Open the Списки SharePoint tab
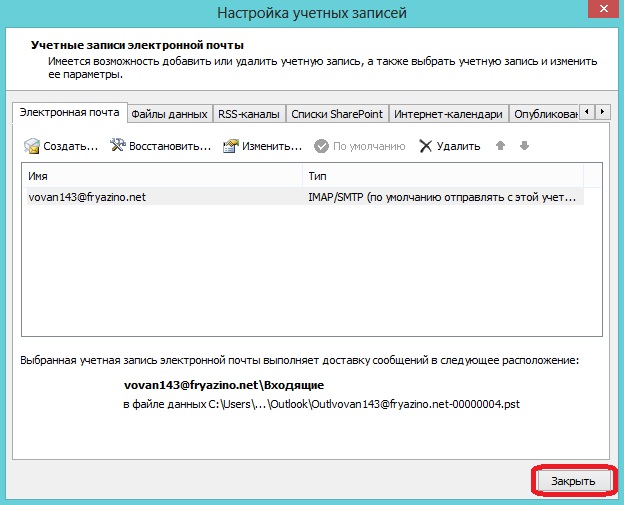624x505 pixels. (x=337, y=114)
